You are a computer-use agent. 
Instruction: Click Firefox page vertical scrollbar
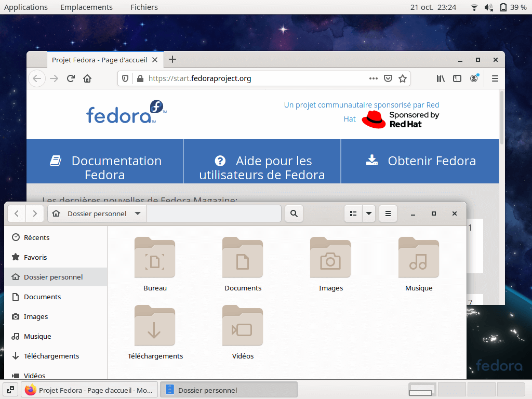point(502,117)
